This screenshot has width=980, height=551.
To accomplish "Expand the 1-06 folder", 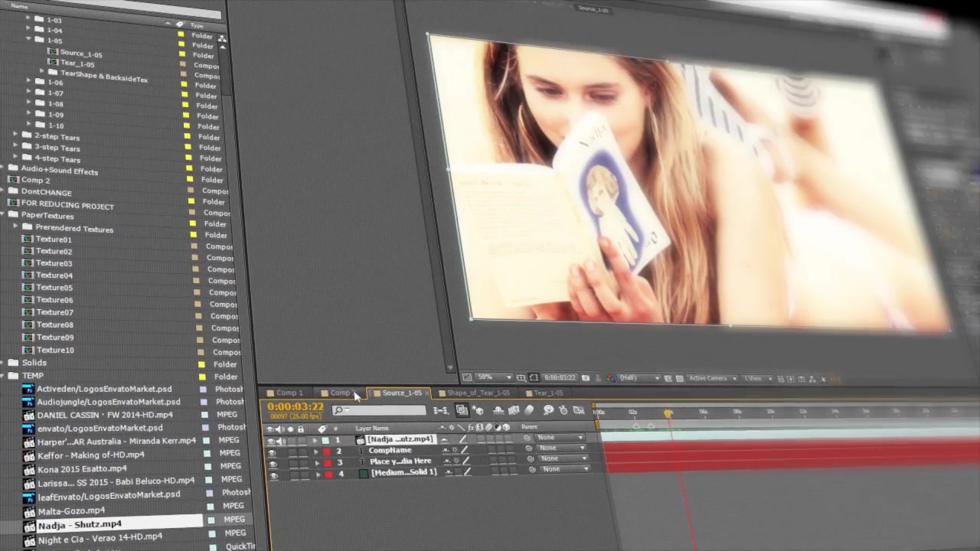I will pyautogui.click(x=29, y=81).
